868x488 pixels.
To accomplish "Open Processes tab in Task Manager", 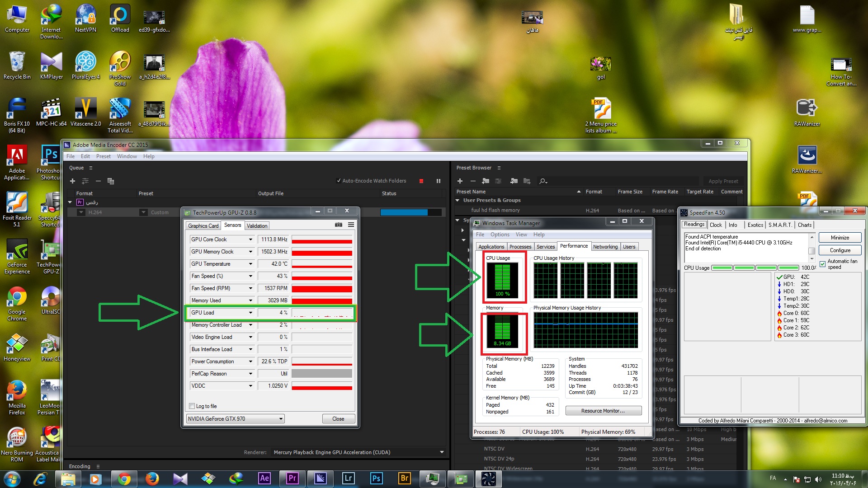I will (x=520, y=247).
